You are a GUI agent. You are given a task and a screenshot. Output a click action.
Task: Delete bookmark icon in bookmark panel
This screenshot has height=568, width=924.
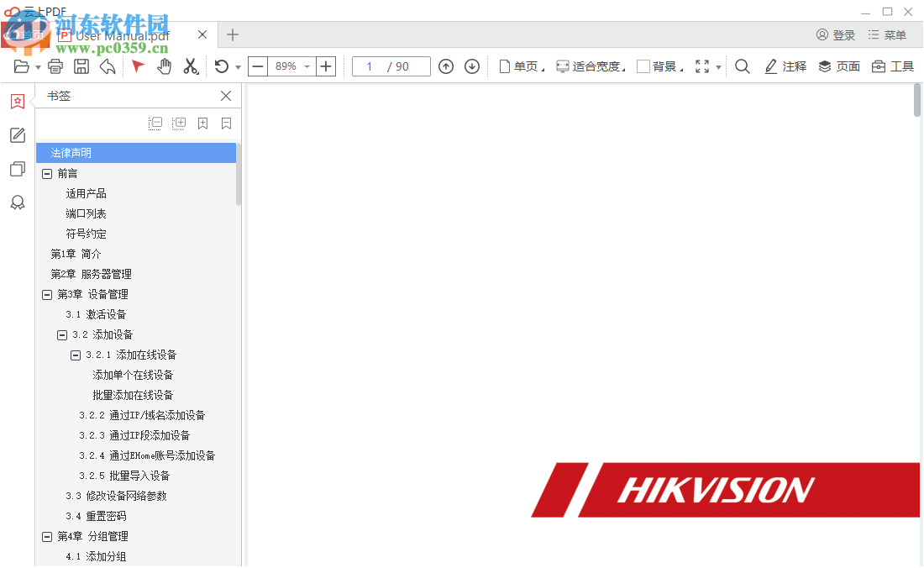[226, 124]
